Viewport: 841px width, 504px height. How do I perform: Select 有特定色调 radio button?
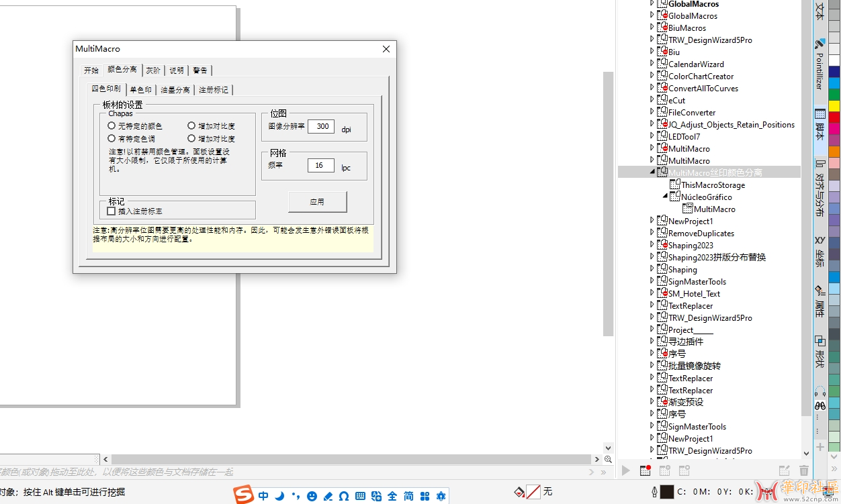click(x=112, y=138)
